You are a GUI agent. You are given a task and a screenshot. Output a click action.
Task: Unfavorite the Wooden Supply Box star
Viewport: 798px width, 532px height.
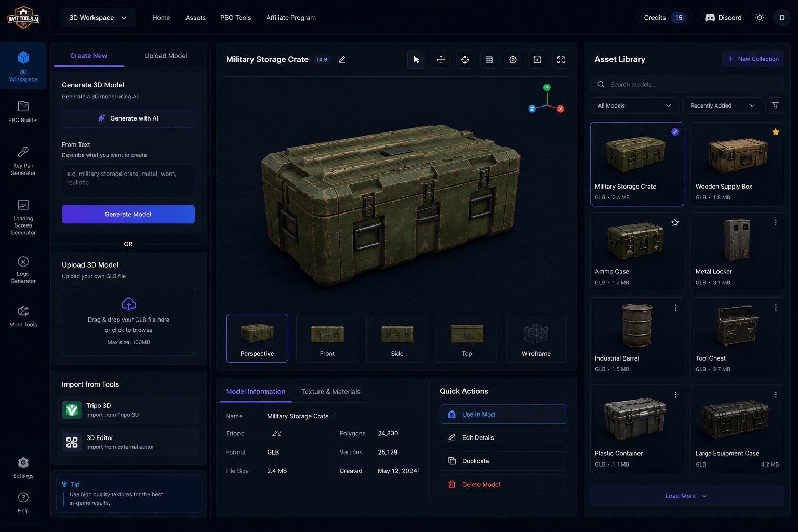[776, 132]
